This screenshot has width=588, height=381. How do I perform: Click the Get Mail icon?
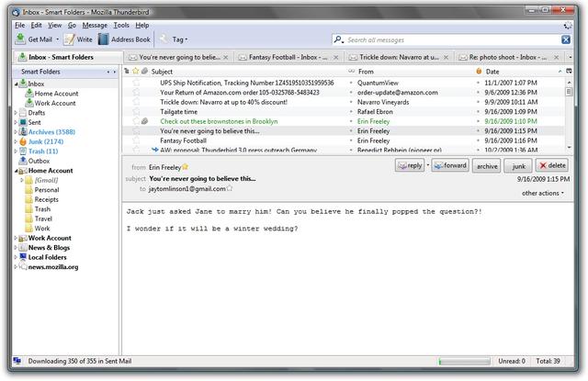20,39
